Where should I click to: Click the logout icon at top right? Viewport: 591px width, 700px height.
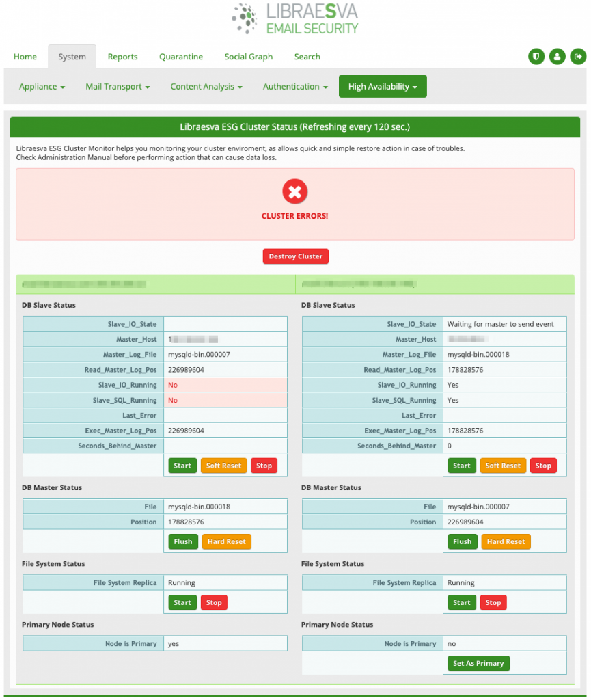coord(578,57)
